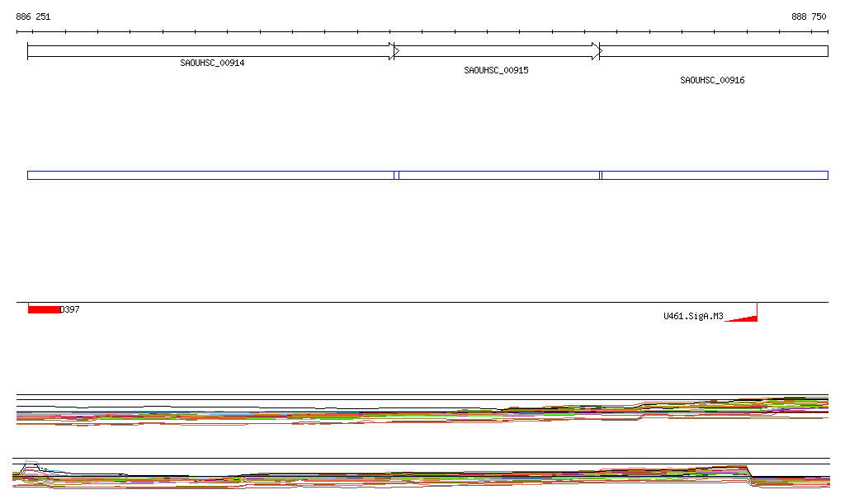Select the last segment of the second track
The image size is (845, 504).
pos(715,175)
